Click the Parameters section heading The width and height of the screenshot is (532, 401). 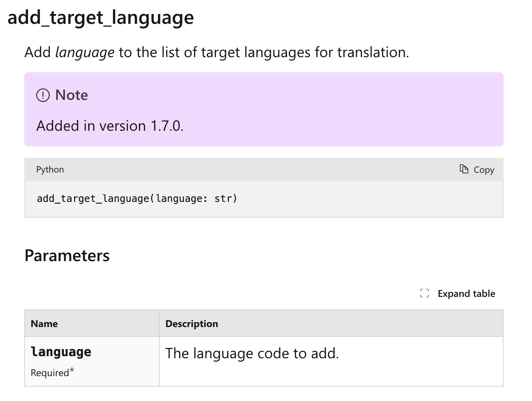click(67, 256)
